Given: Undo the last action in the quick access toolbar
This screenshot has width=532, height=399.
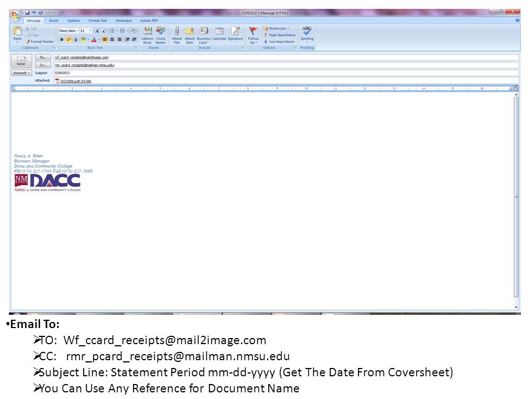Looking at the screenshot, I should [x=34, y=13].
